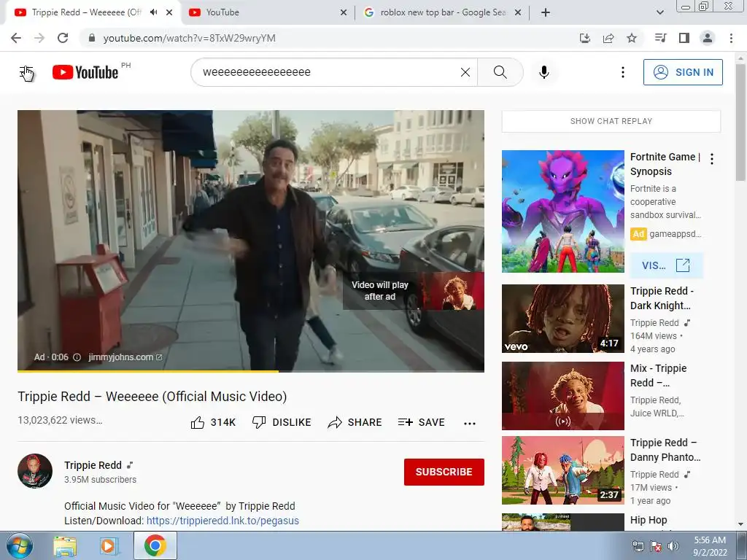Viewport: 747px width, 560px height.
Task: Click the SHARE button
Action: click(355, 422)
